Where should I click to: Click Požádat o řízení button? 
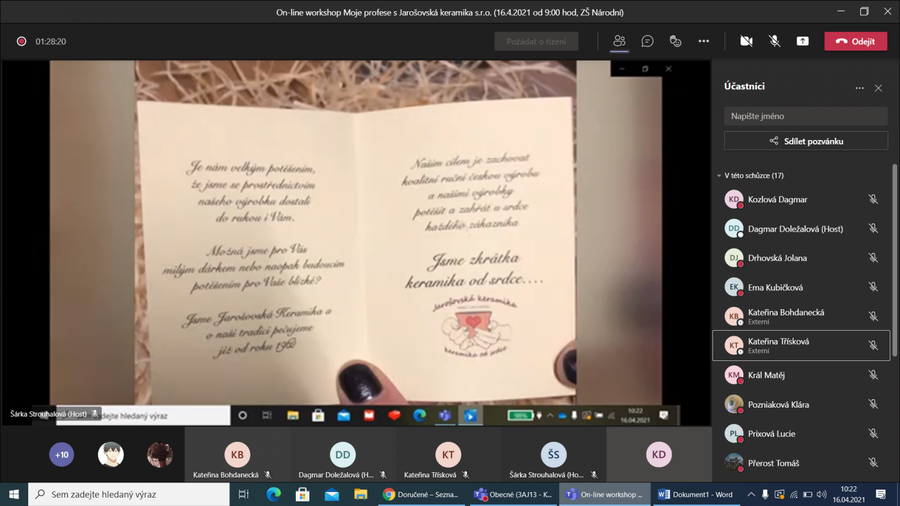point(536,41)
